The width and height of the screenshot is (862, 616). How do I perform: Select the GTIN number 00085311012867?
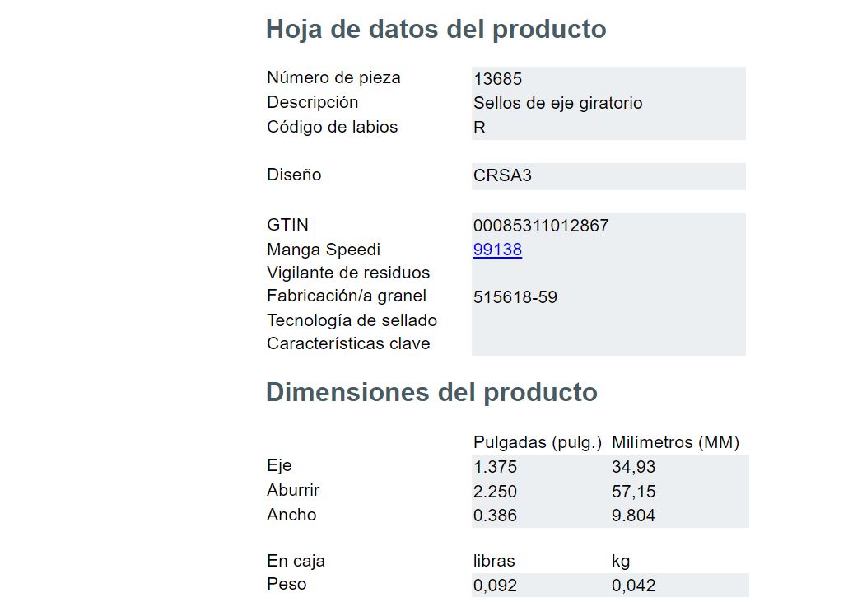point(541,225)
